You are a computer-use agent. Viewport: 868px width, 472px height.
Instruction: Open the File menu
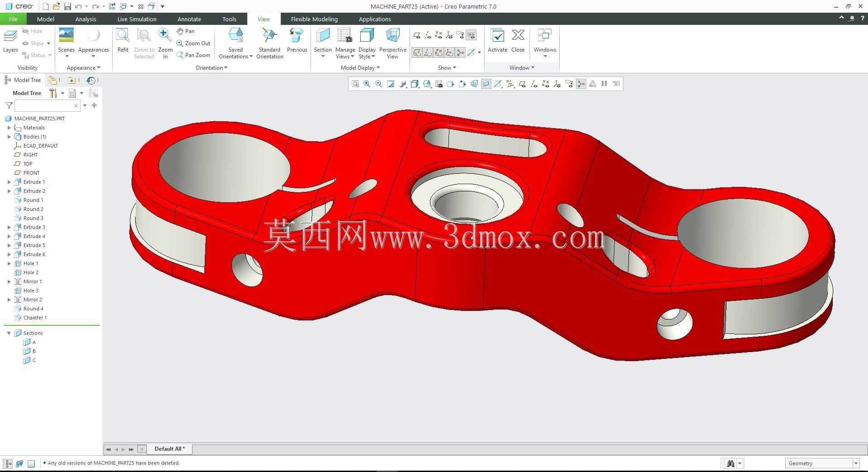(13, 19)
